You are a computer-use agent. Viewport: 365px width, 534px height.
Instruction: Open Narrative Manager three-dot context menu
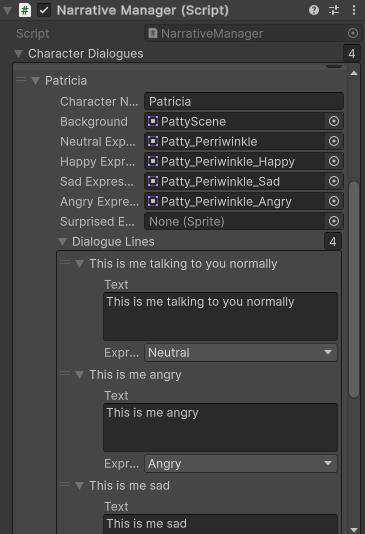click(x=354, y=10)
